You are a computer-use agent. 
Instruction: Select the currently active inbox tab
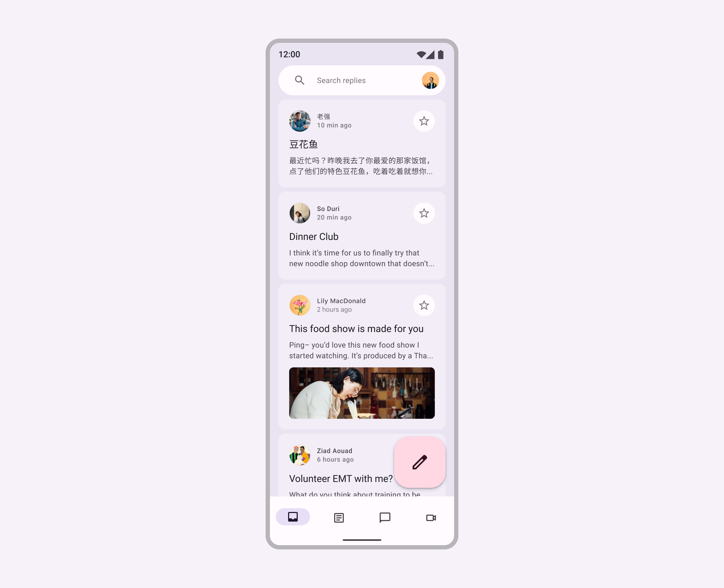point(293,517)
